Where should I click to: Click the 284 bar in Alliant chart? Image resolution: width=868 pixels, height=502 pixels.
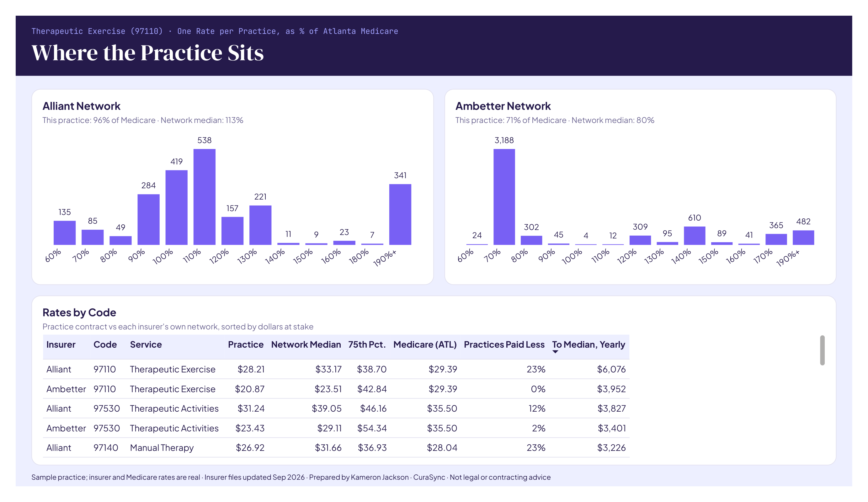[148, 220]
